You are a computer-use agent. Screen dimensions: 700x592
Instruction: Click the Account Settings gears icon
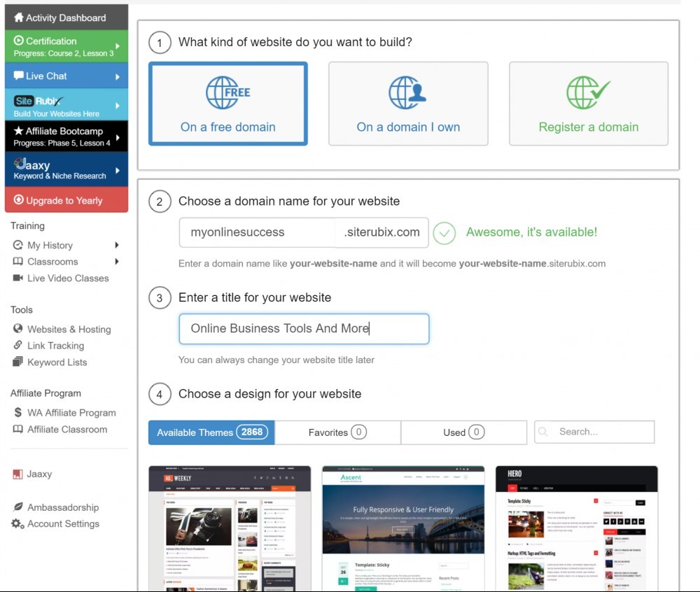[18, 523]
